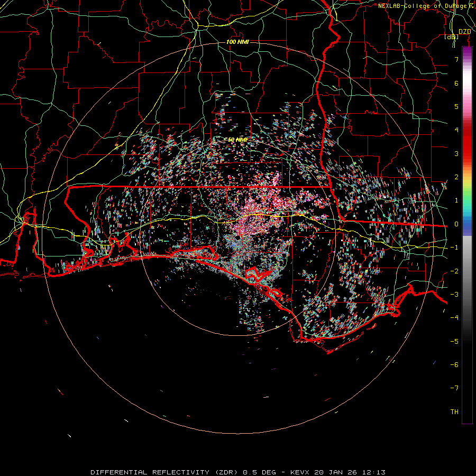Image resolution: width=476 pixels, height=476 pixels.
Task: Click the DZD legend title
Action: (464, 32)
